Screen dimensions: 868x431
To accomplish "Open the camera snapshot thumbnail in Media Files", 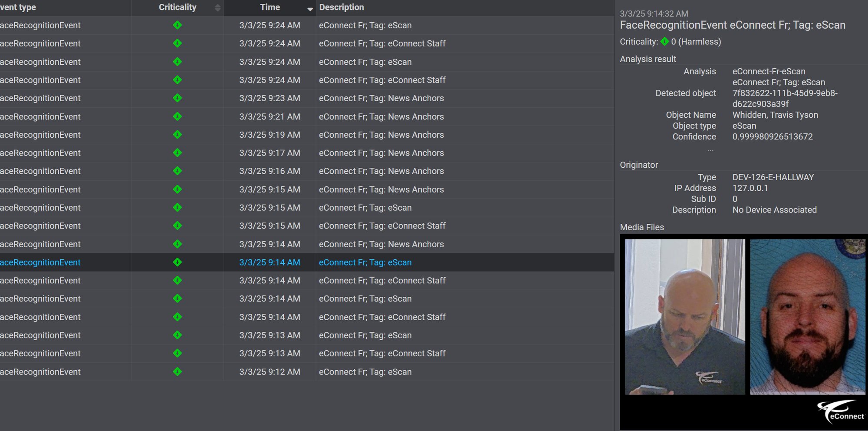I will (x=684, y=317).
